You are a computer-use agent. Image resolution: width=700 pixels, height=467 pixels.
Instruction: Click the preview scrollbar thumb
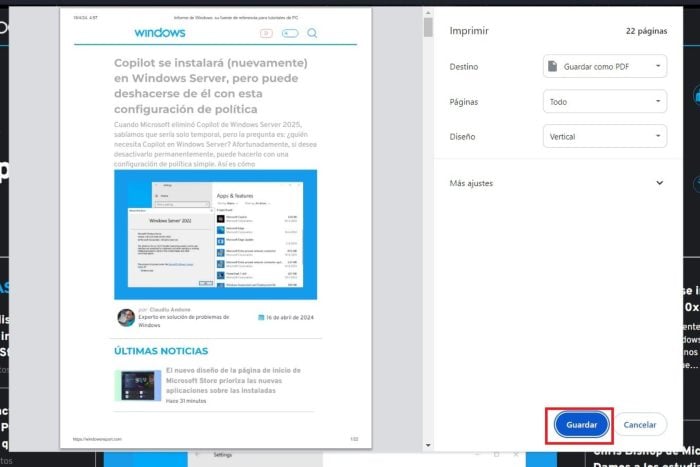[x=428, y=27]
